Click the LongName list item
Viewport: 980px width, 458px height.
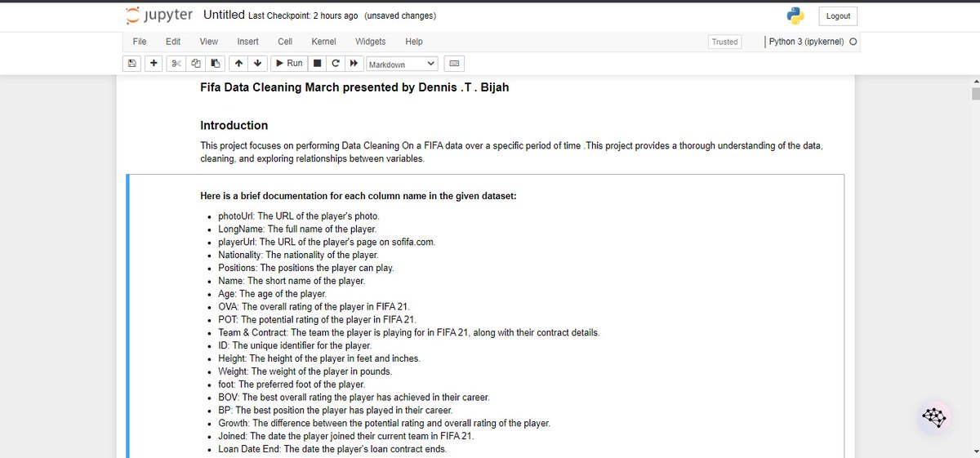[297, 229]
